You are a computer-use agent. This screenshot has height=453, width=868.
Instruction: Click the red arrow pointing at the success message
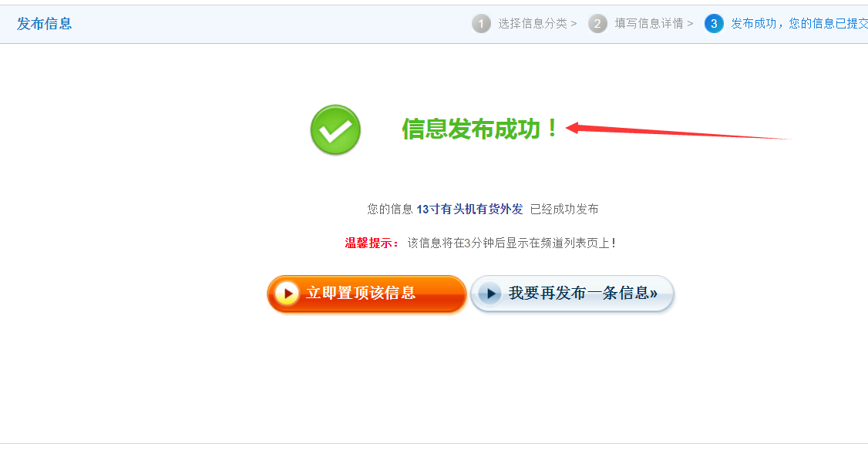pos(678,131)
